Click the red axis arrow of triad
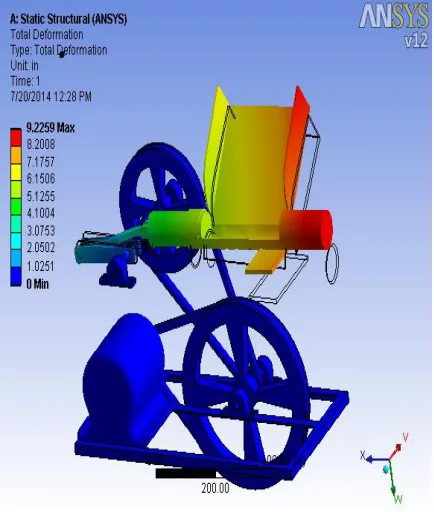 pyautogui.click(x=396, y=451)
